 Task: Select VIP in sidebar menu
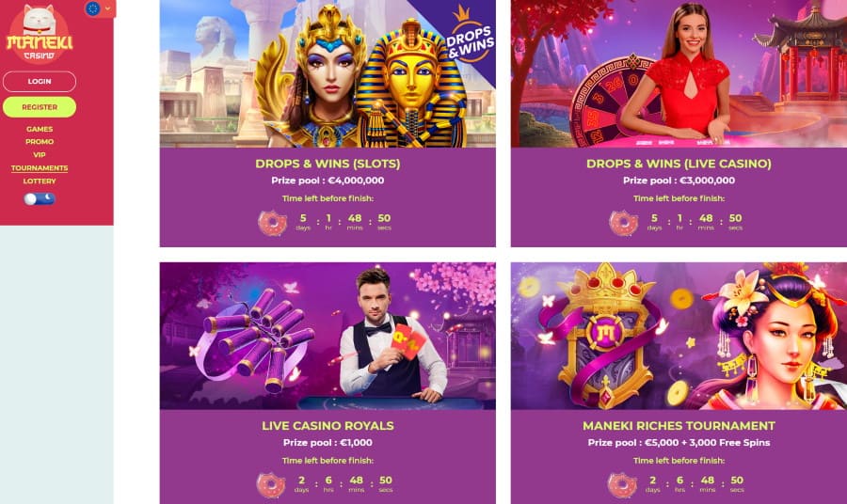coord(40,154)
